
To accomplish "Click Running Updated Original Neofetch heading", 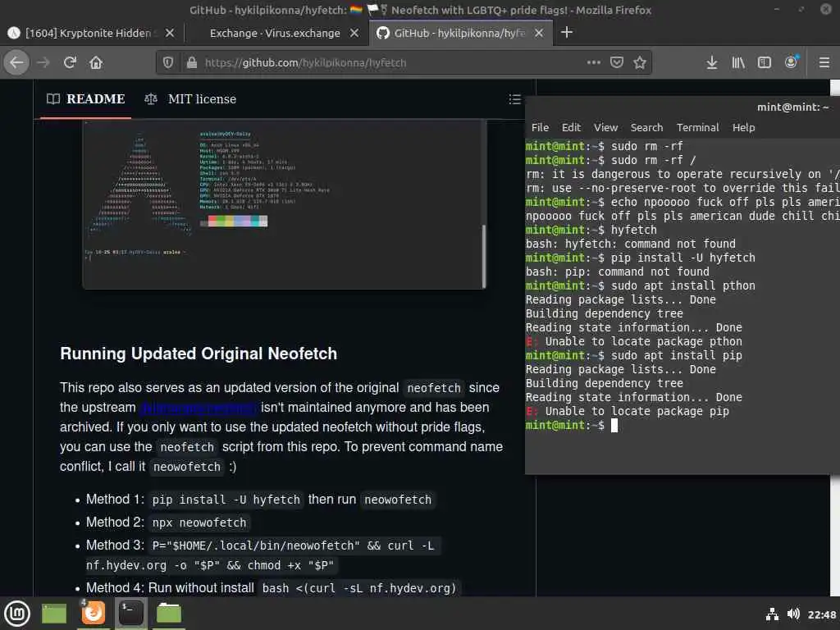I will (199, 354).
